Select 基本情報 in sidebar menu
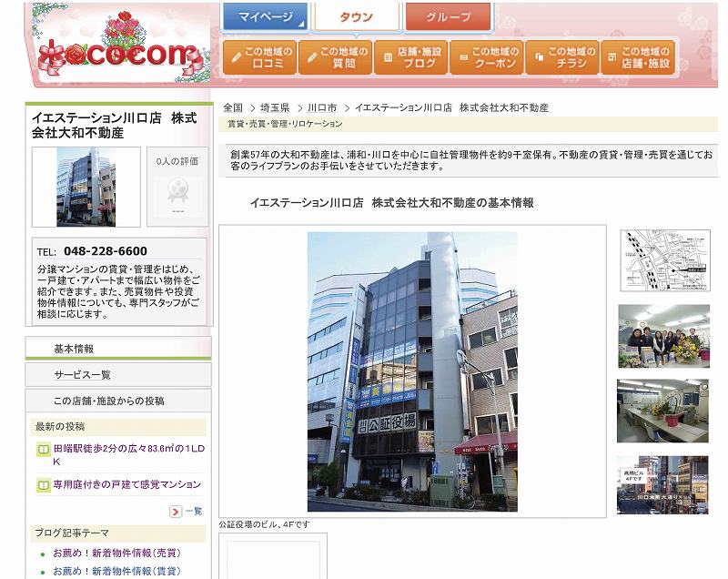Screen dimensions: 728x579 pyautogui.click(x=118, y=349)
